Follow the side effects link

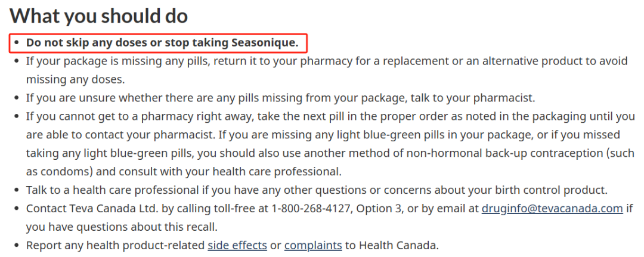coord(237,246)
